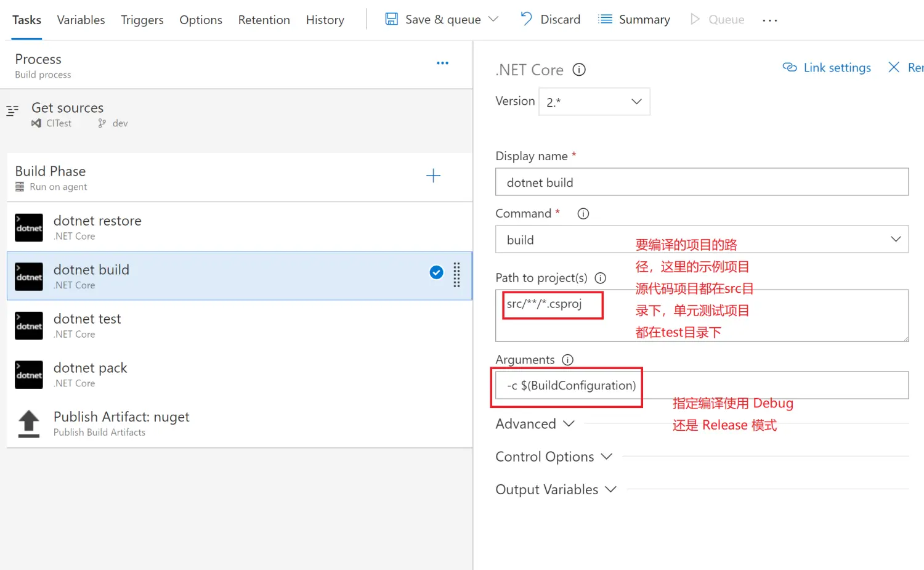The height and width of the screenshot is (570, 924).
Task: Open the Version dropdown
Action: [594, 102]
